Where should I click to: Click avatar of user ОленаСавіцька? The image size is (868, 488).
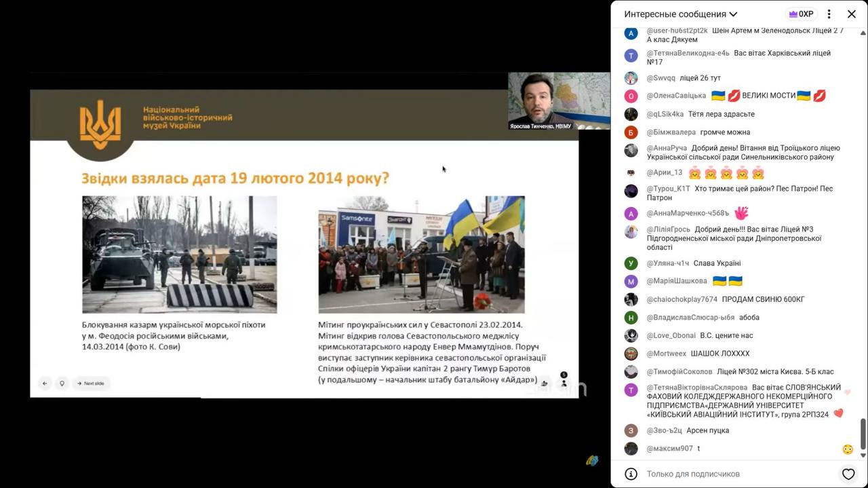coord(631,96)
